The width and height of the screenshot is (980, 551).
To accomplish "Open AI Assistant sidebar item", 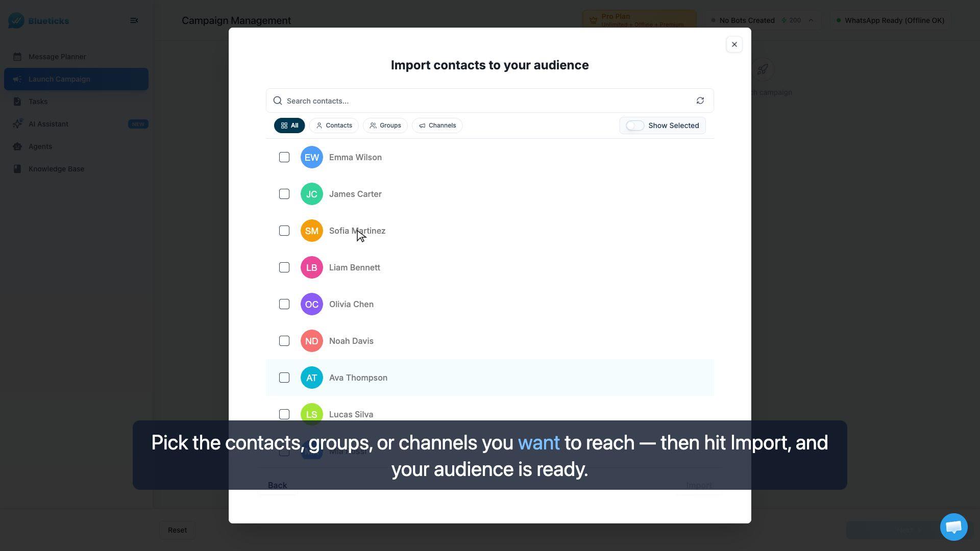I will point(76,124).
